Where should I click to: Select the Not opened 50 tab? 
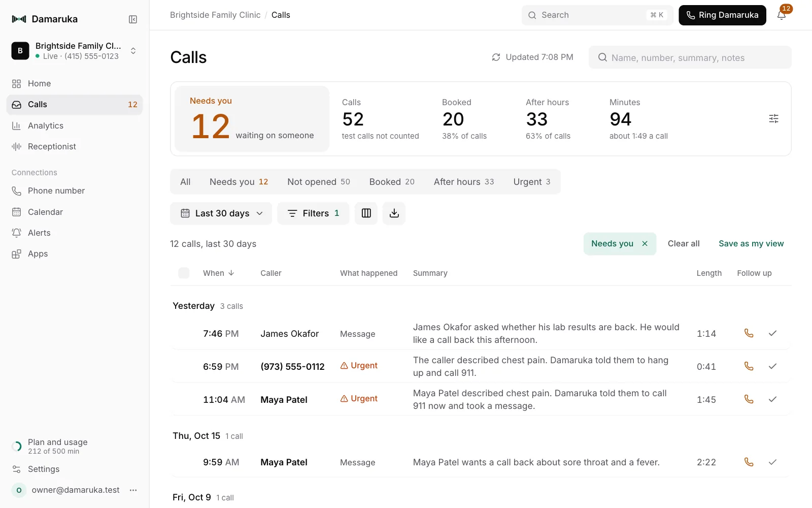point(319,182)
